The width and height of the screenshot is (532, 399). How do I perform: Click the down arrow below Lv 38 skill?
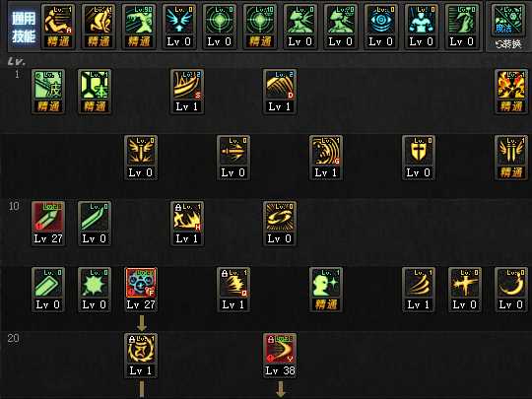pos(280,389)
